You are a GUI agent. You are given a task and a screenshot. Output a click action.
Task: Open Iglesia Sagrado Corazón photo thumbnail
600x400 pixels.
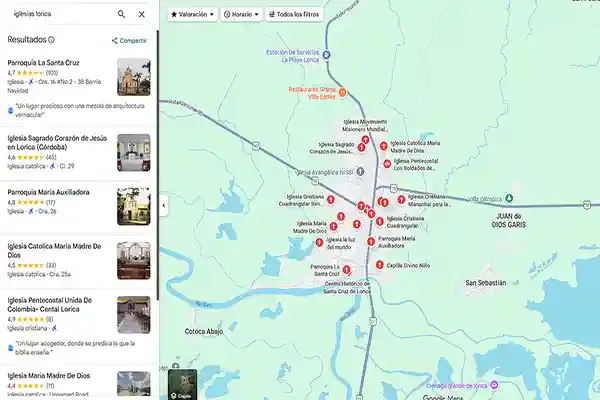(134, 152)
